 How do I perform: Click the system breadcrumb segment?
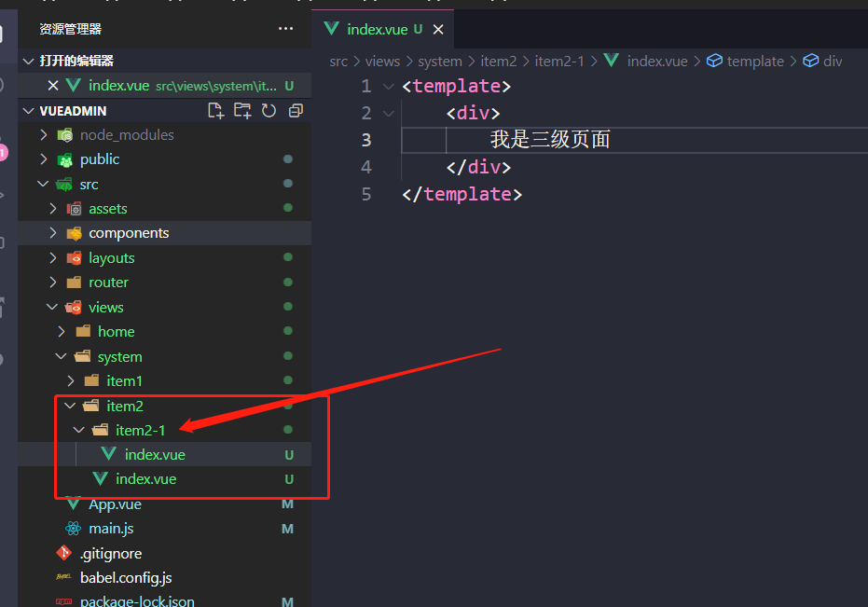[440, 61]
